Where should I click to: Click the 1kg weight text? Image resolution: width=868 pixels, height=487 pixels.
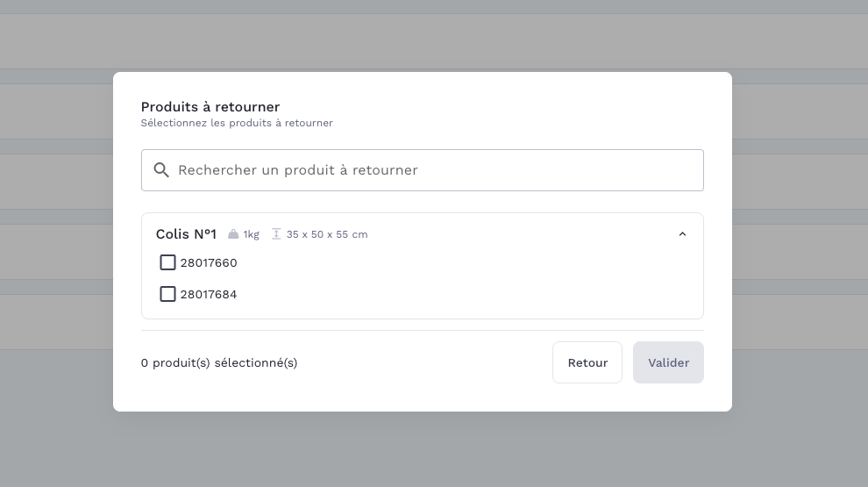pos(252,234)
